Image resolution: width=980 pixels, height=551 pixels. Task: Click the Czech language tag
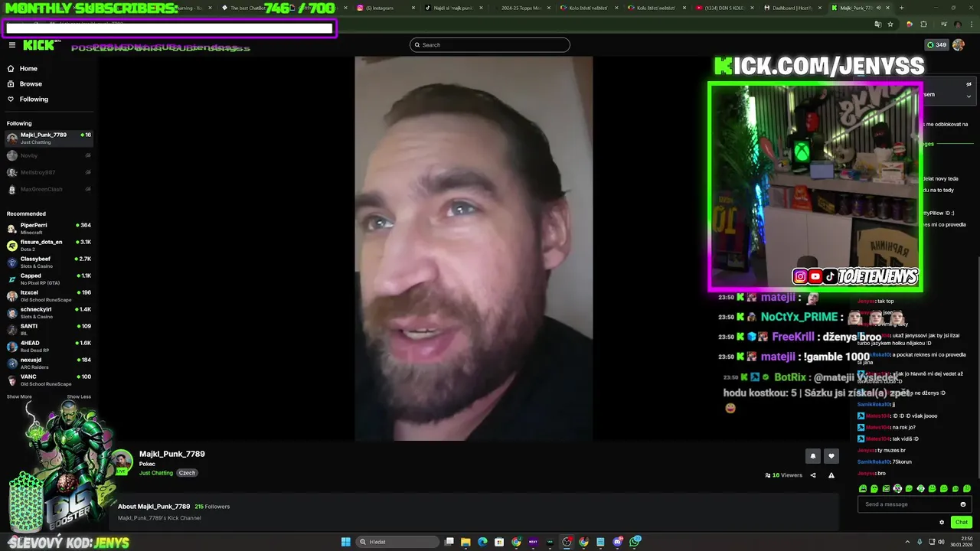click(x=188, y=473)
